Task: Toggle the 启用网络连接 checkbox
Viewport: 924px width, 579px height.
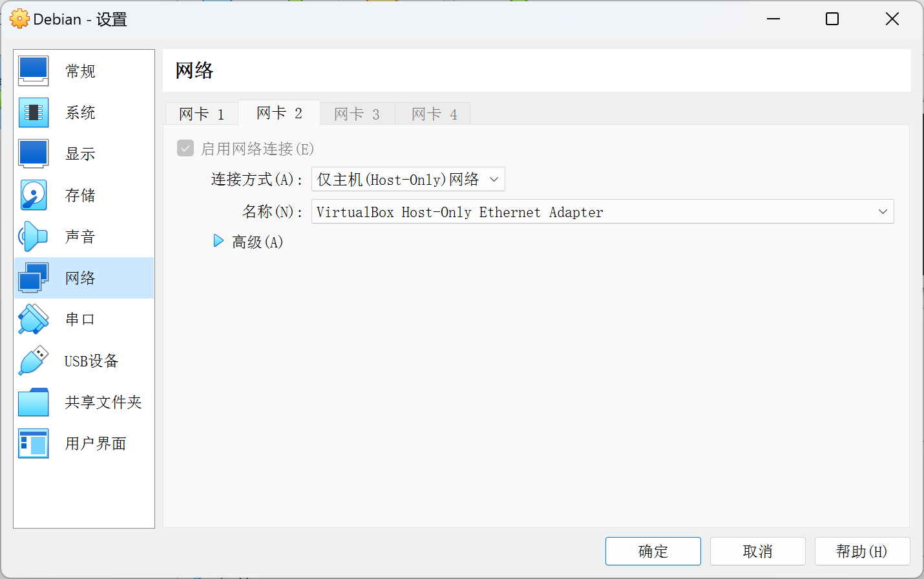Action: click(x=185, y=149)
